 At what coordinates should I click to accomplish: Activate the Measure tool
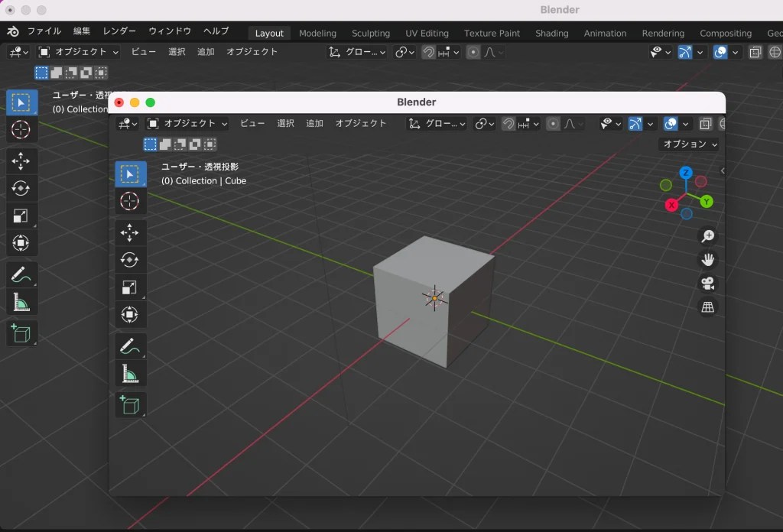(130, 373)
